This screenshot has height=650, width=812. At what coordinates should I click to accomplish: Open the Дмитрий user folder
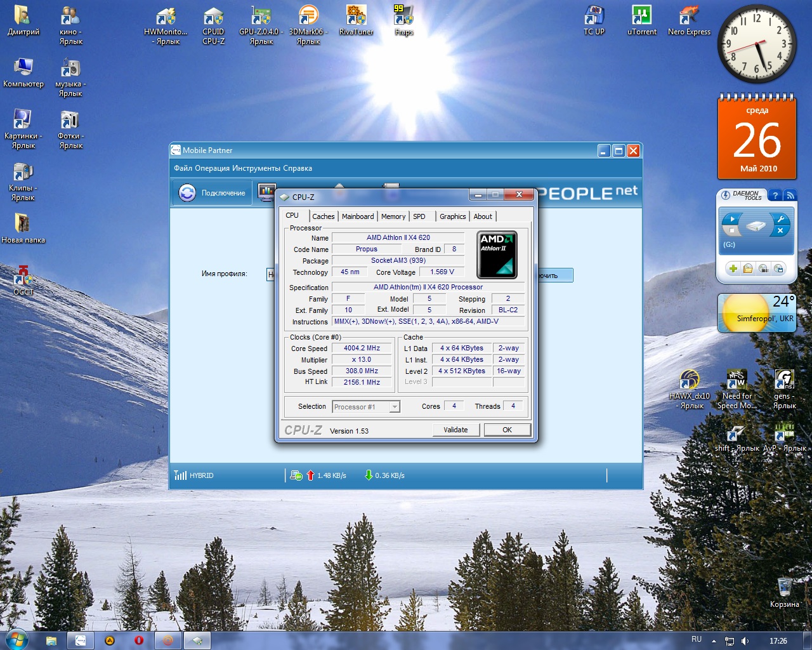click(x=23, y=20)
